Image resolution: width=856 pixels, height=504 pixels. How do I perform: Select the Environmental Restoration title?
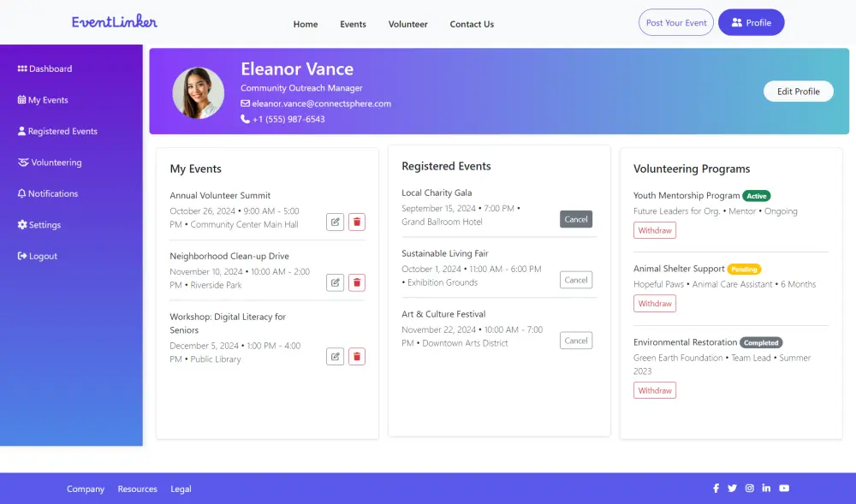pos(685,342)
